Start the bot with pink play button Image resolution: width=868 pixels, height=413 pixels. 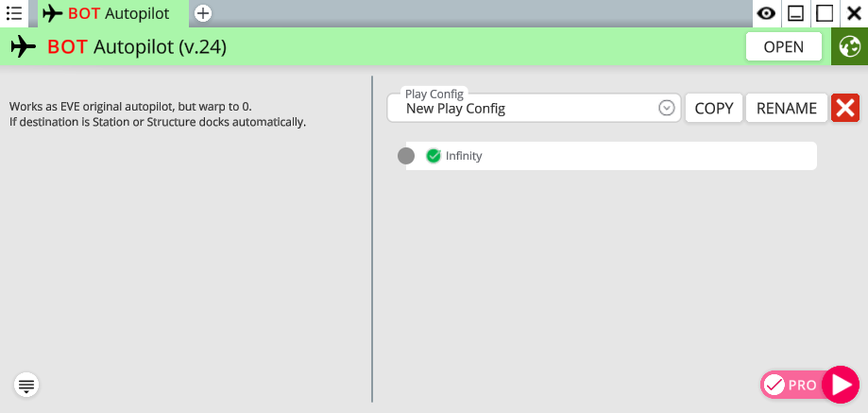click(841, 385)
